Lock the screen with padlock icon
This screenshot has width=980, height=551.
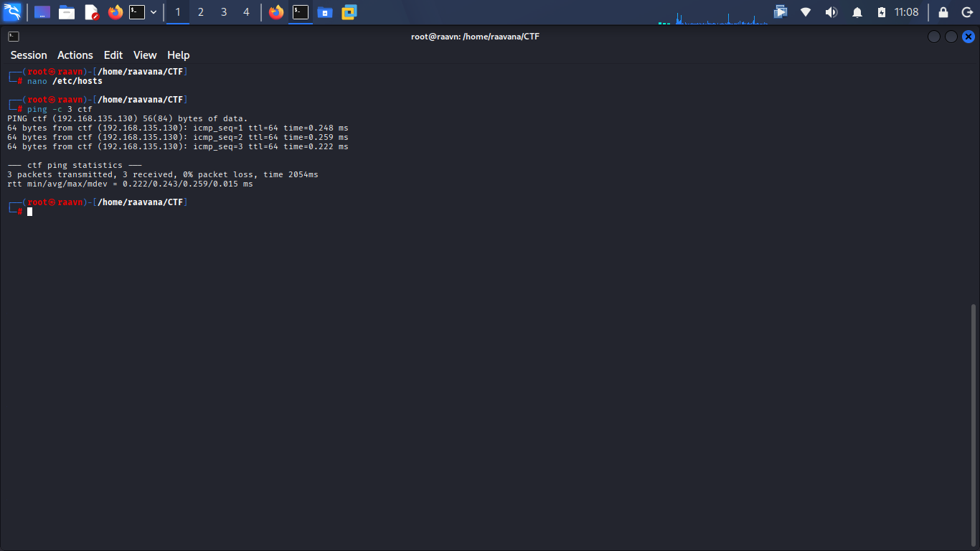[x=943, y=12]
